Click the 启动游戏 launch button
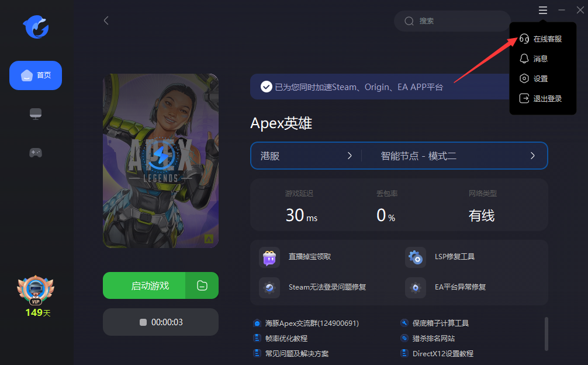 tap(144, 285)
